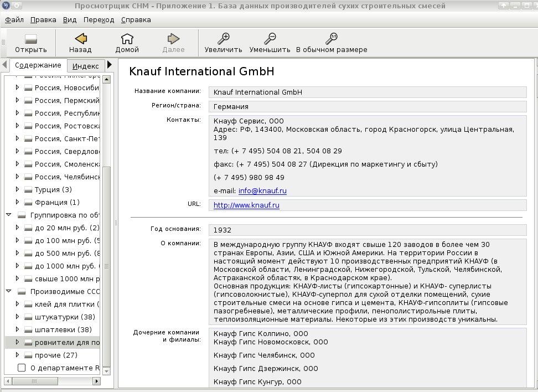Click the book icon beside шпатлевки (38)

point(28,330)
